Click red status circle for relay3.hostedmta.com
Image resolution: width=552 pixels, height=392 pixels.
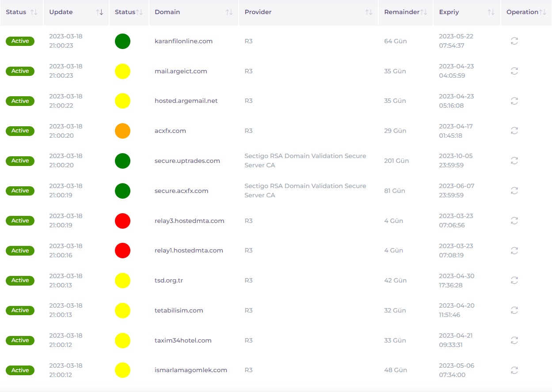tap(122, 221)
